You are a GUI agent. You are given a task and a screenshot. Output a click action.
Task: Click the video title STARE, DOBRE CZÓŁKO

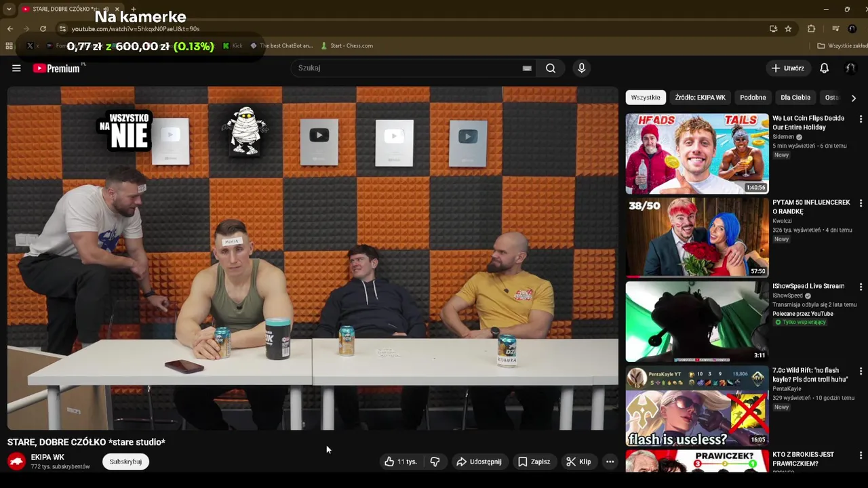(x=86, y=442)
